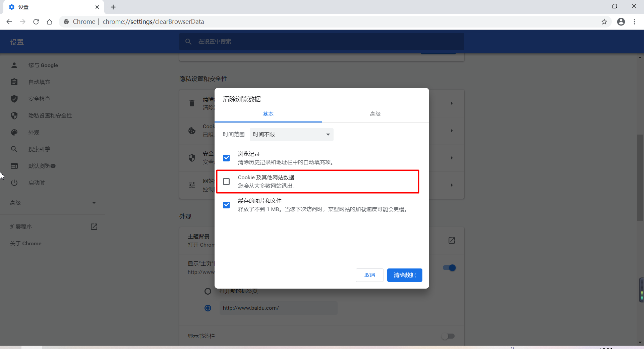The width and height of the screenshot is (644, 349).
Task: Click the Chrome site info icon in address bar
Action: (x=66, y=22)
